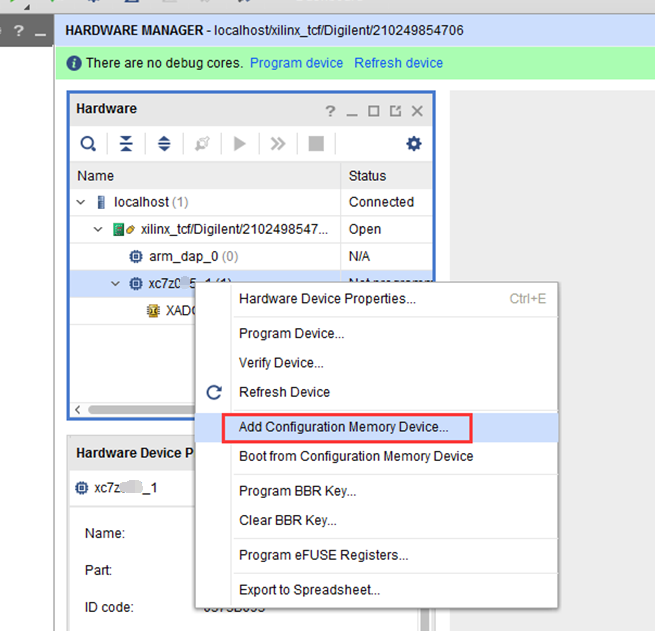
Task: Collapse all items in Hardware tree
Action: [126, 144]
